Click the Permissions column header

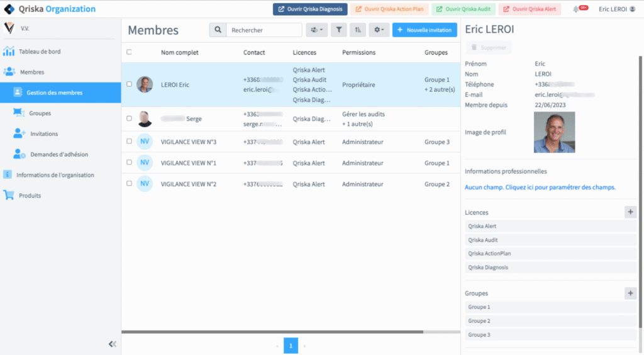pos(359,52)
